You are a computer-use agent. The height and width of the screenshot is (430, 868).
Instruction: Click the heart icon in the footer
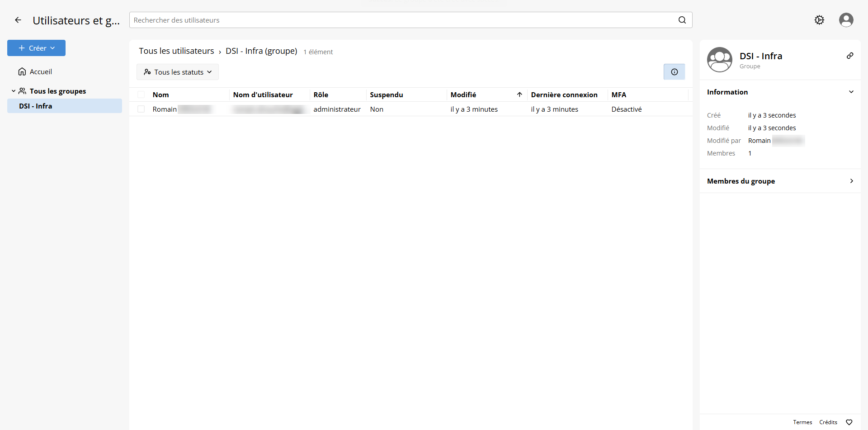tap(849, 422)
